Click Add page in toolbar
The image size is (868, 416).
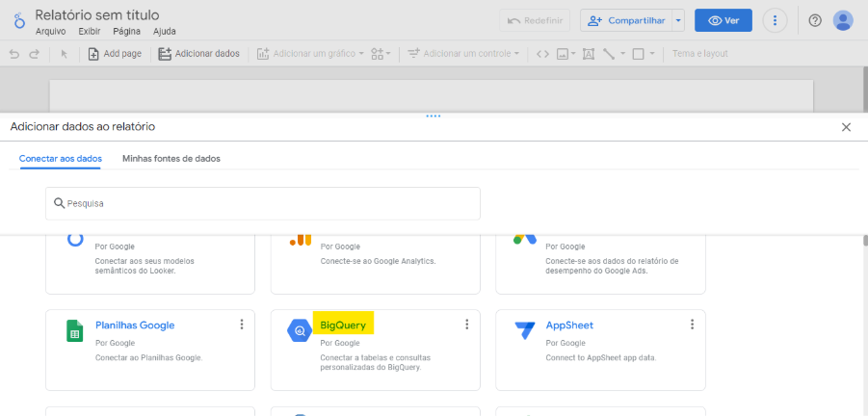click(x=116, y=54)
